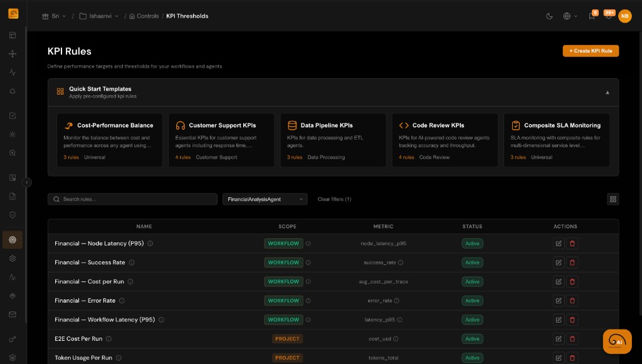The image size is (642, 364).
Task: Click the bookmark icon in the top bar
Action: click(592, 16)
